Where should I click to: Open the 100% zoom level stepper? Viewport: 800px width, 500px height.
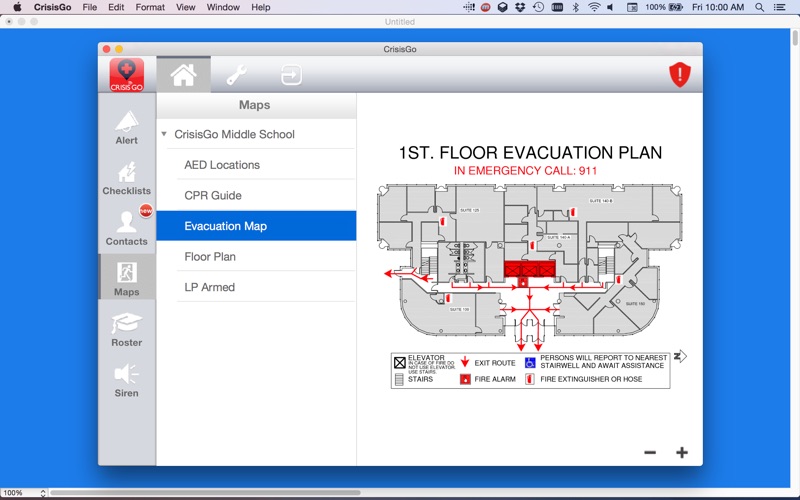click(x=43, y=493)
